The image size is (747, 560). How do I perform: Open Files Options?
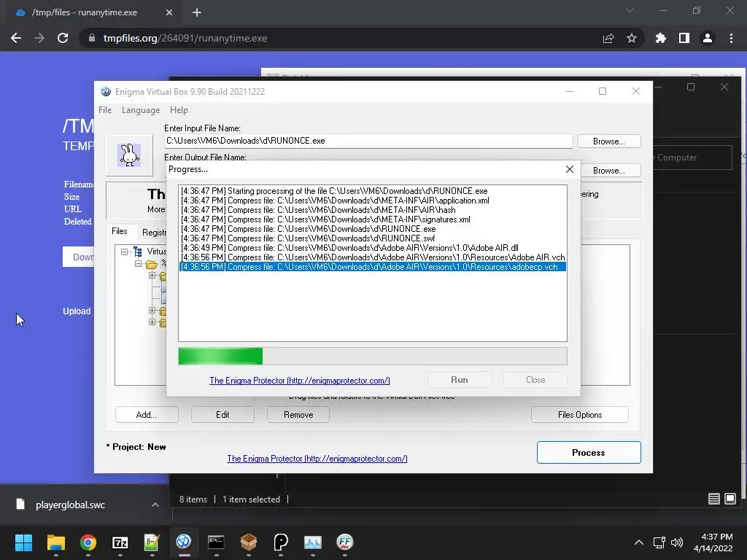coord(580,415)
